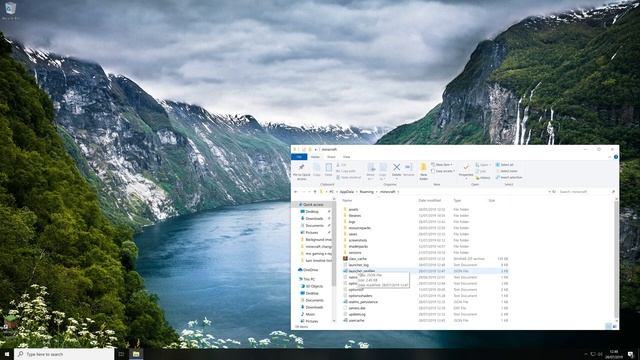Click AppData in the address bar

pos(347,191)
